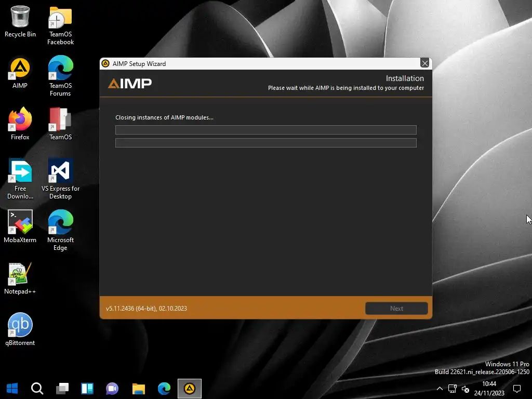This screenshot has height=399, width=532.
Task: Open the muted volume tray icon
Action: 465,389
